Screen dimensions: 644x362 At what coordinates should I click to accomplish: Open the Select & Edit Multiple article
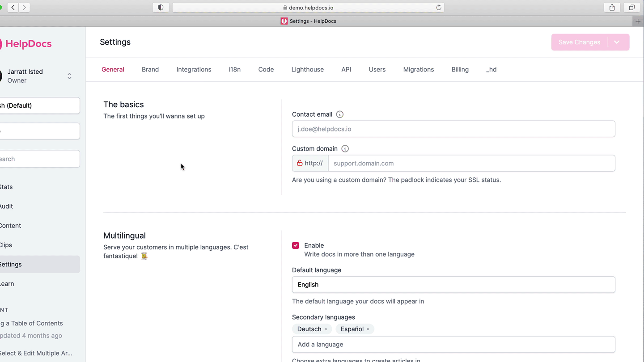(36, 353)
